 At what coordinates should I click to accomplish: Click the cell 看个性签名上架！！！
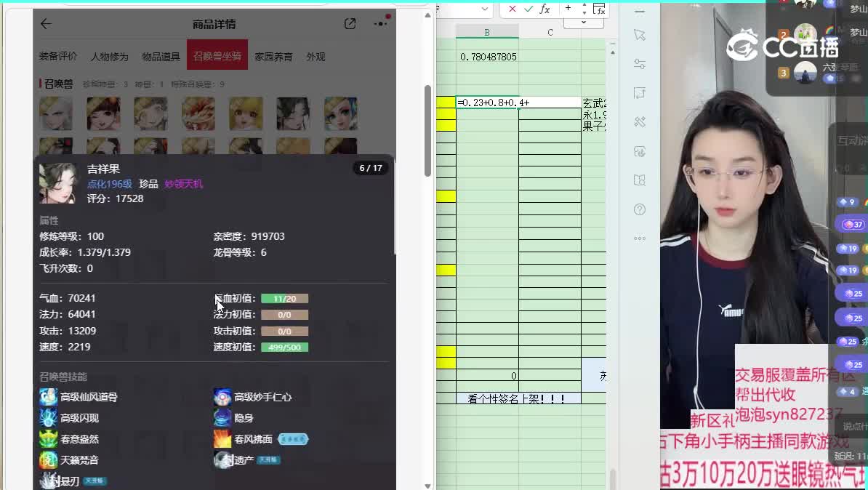point(518,398)
